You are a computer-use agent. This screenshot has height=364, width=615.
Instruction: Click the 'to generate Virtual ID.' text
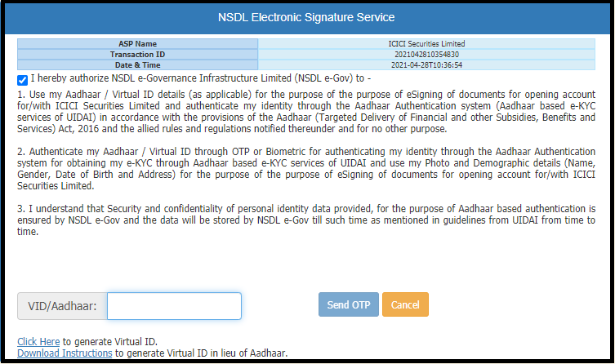pos(109,341)
